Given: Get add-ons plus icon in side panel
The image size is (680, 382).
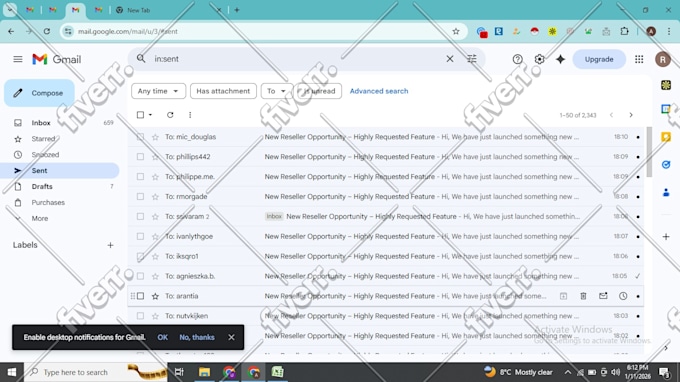Looking at the screenshot, I should tap(666, 237).
